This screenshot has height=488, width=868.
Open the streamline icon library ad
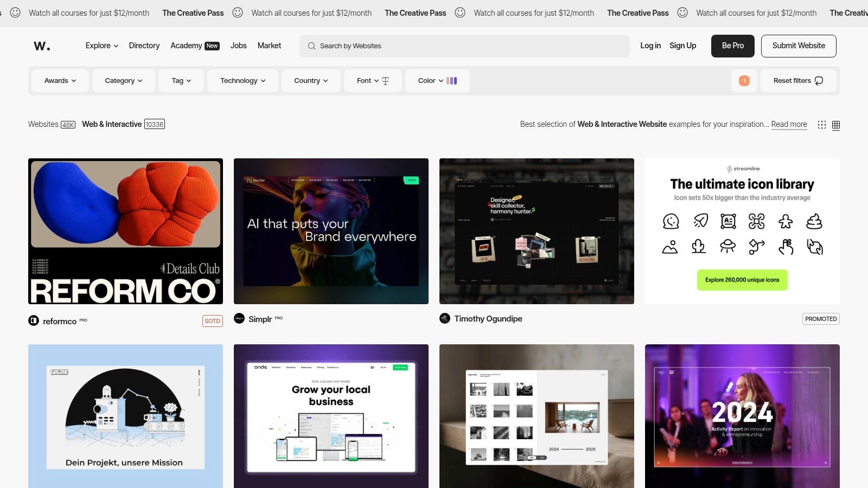point(742,231)
